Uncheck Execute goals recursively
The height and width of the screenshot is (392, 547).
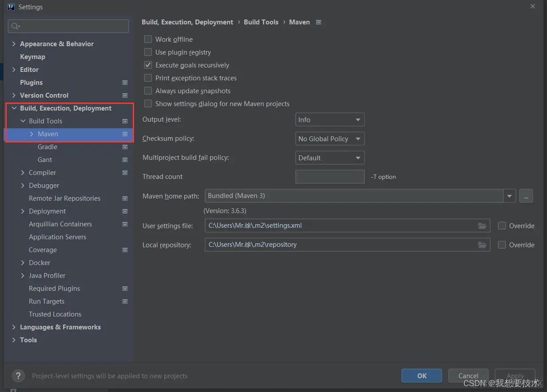pos(148,65)
